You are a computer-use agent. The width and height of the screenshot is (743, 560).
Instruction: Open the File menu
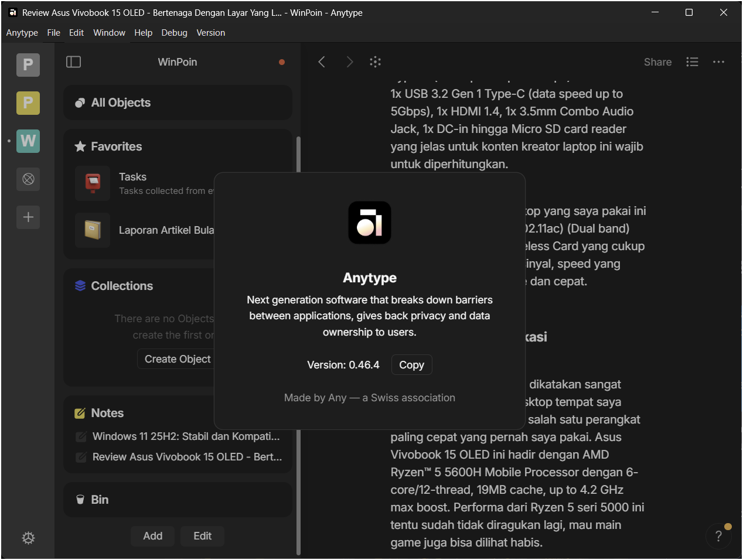click(54, 33)
